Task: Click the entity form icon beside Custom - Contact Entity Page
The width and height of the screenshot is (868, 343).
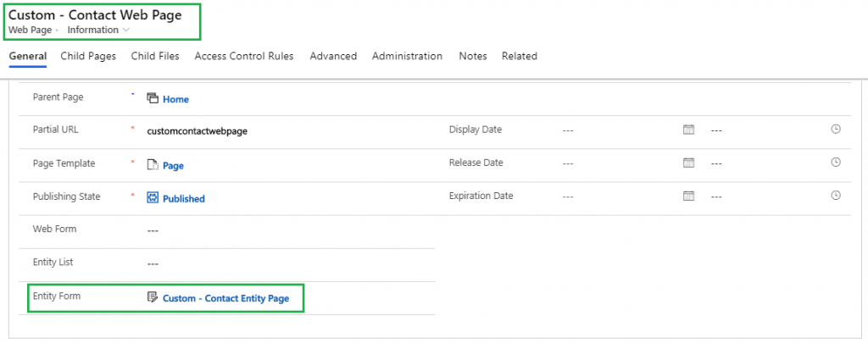Action: pos(153,297)
